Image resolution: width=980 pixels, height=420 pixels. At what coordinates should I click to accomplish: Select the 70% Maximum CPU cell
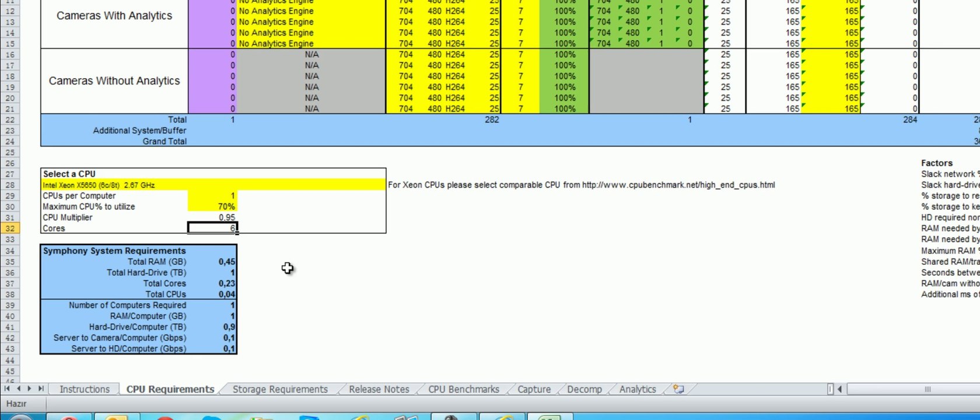[x=212, y=206]
